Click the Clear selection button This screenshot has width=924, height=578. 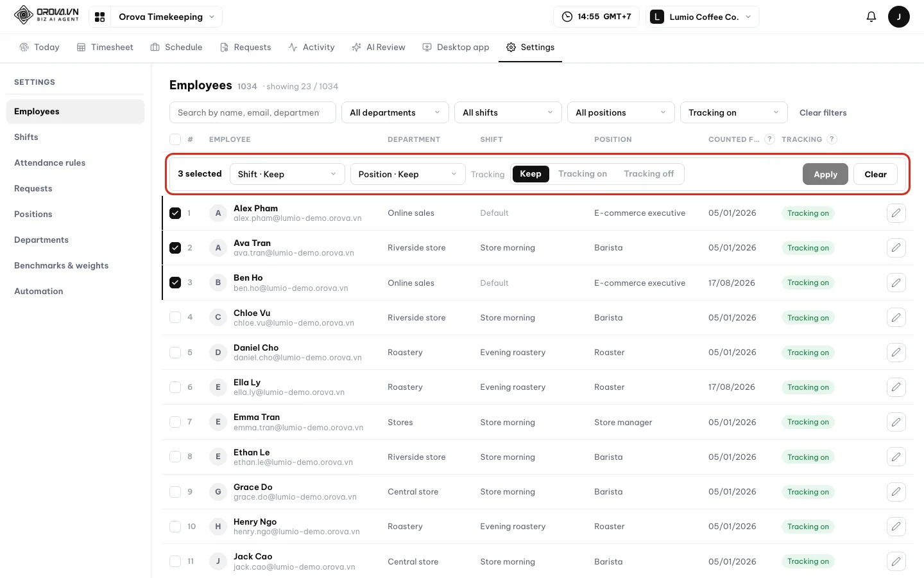click(x=875, y=174)
